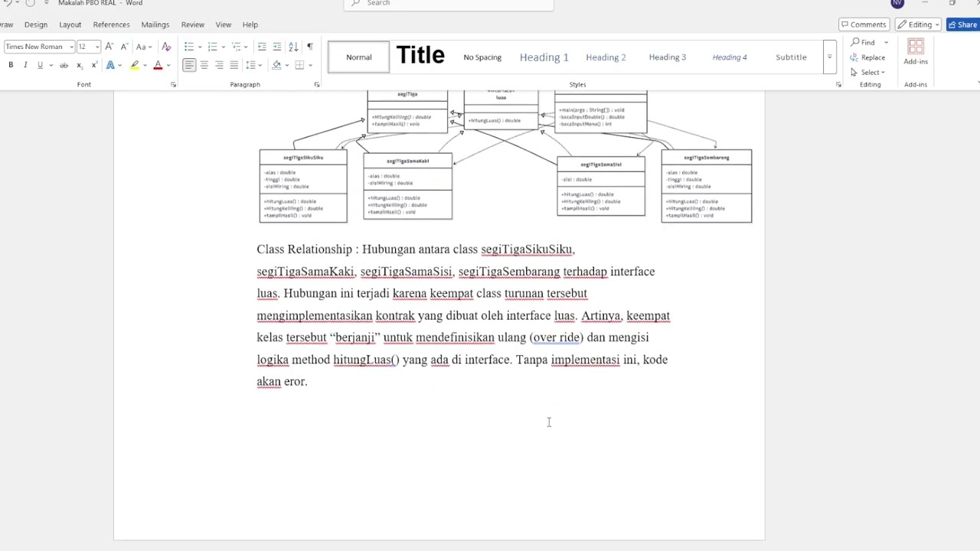Align text left
This screenshot has height=551, width=980.
[x=189, y=65]
